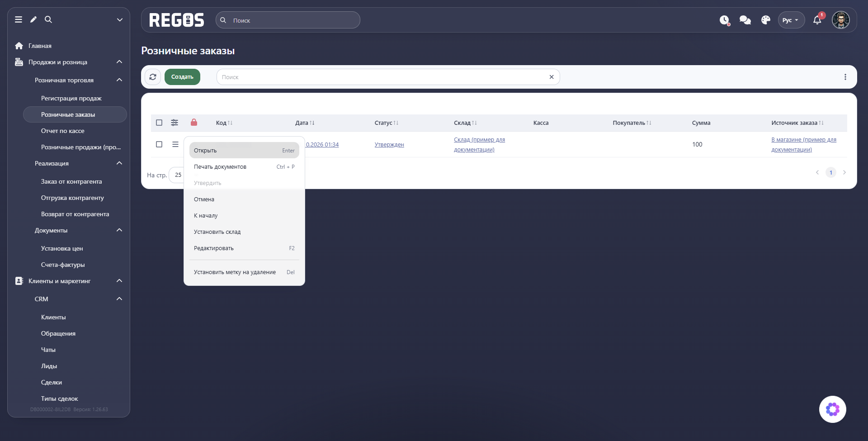Viewport: 868px width, 441px height.
Task: Click the refresh icon next to Создать
Action: tap(153, 77)
